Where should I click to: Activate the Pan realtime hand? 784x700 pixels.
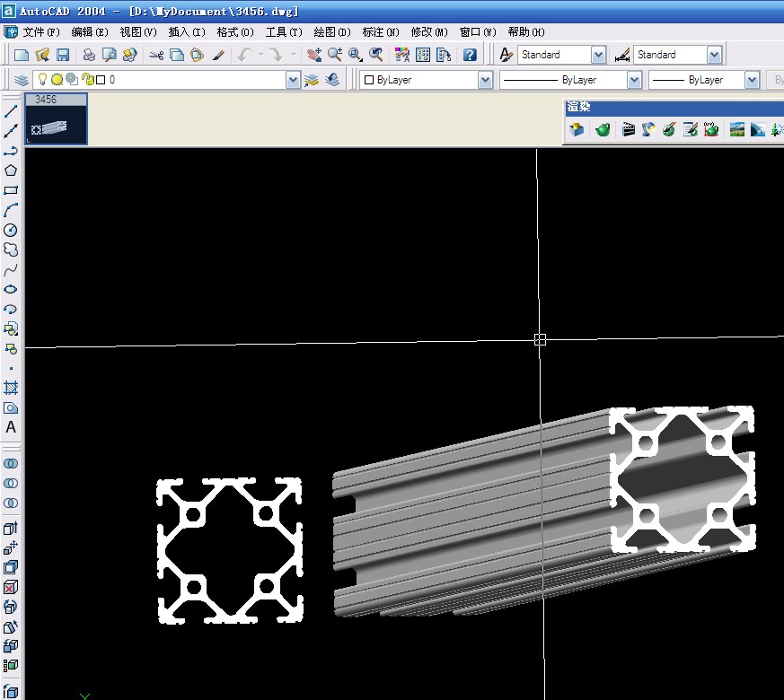click(314, 55)
